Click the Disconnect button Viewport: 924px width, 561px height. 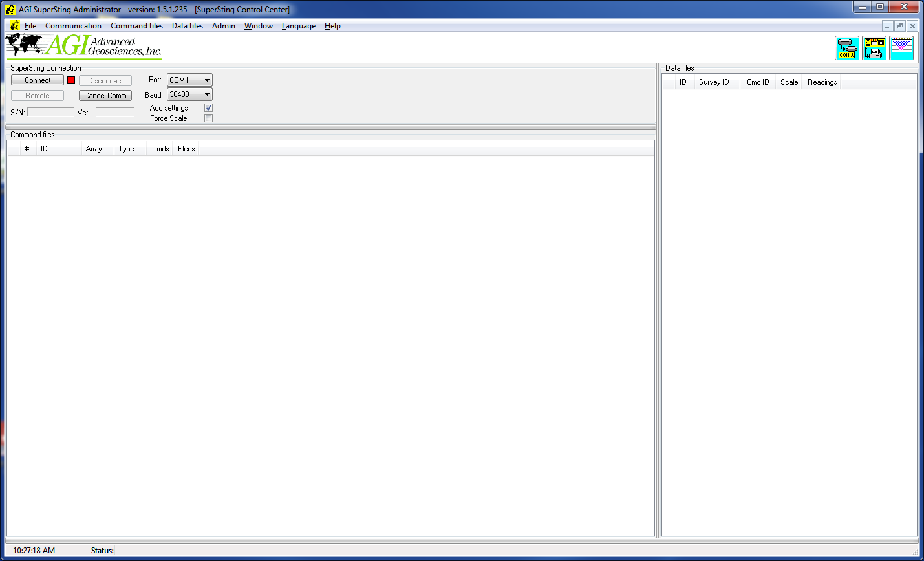tap(105, 81)
